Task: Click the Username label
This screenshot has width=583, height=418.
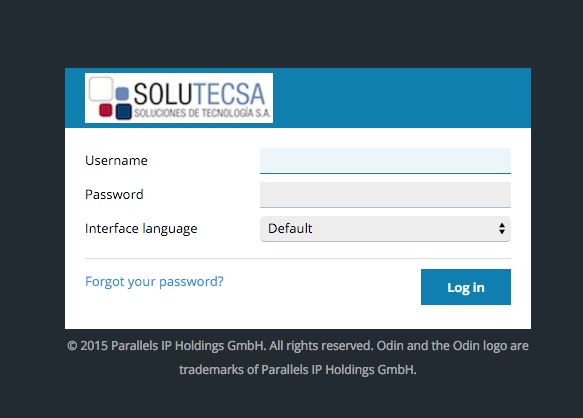Action: coord(116,161)
